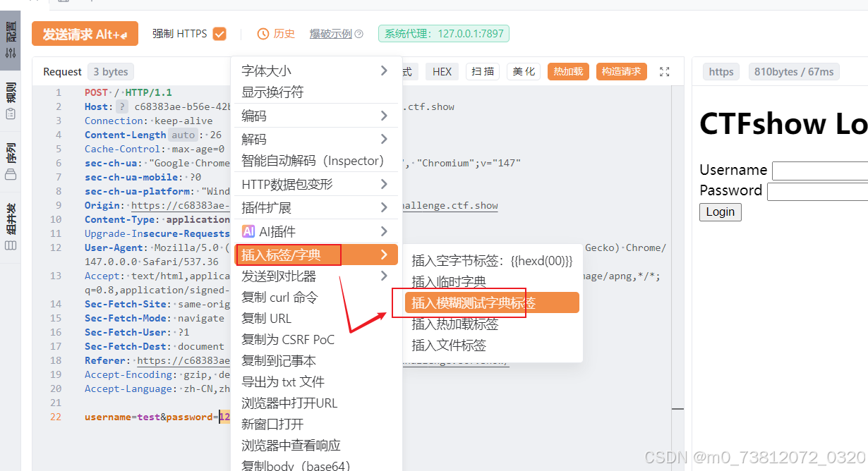Click the 系统代理 127.0.0.1:7897 tag
The image size is (868, 471).
pos(444,34)
